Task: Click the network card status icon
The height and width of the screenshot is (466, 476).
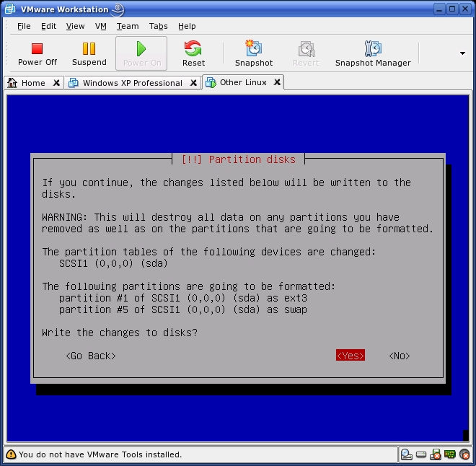Action: [x=450, y=454]
